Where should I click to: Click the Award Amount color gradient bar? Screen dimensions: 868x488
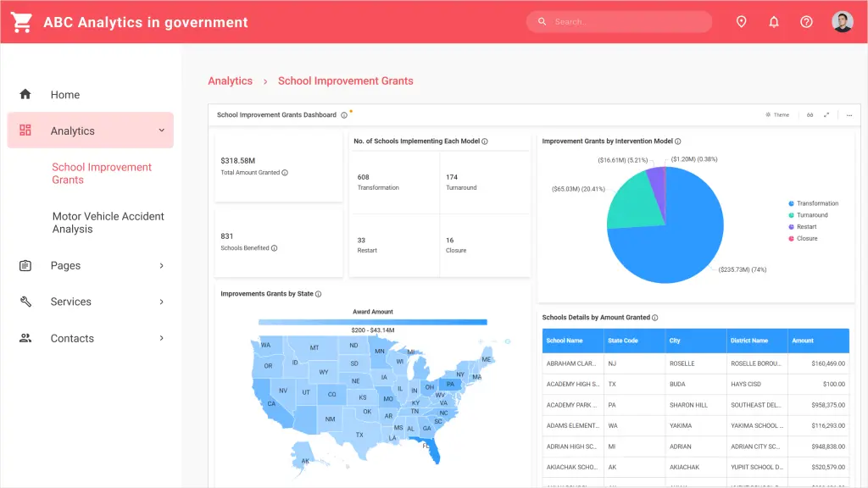pos(373,322)
